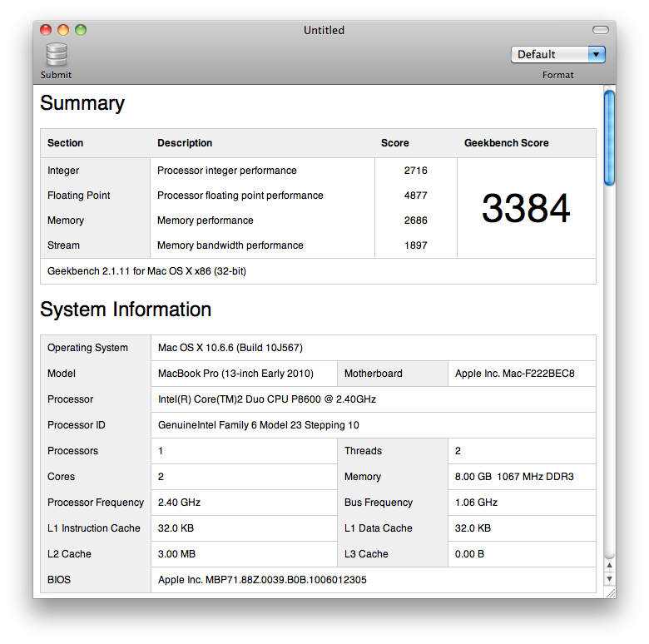This screenshot has width=649, height=644.
Task: Click the 3.00 MB L2 Cache value
Action: click(176, 554)
